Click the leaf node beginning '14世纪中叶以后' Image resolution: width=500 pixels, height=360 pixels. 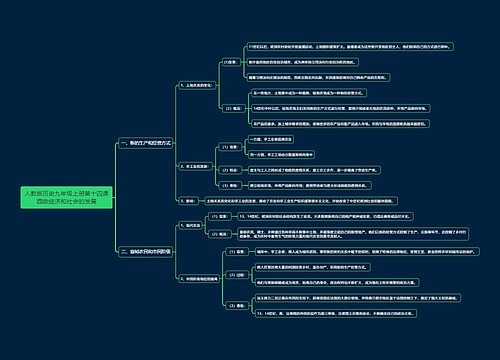click(x=341, y=108)
